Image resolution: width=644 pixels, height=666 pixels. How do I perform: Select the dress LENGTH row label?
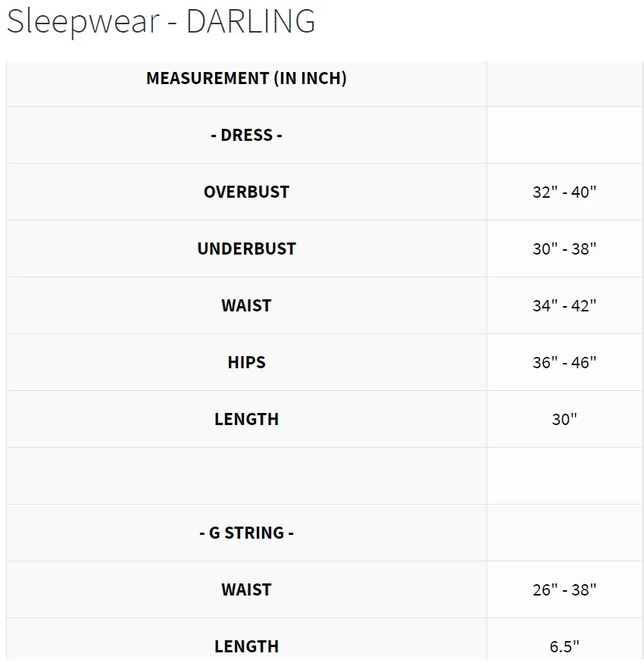coord(246,420)
